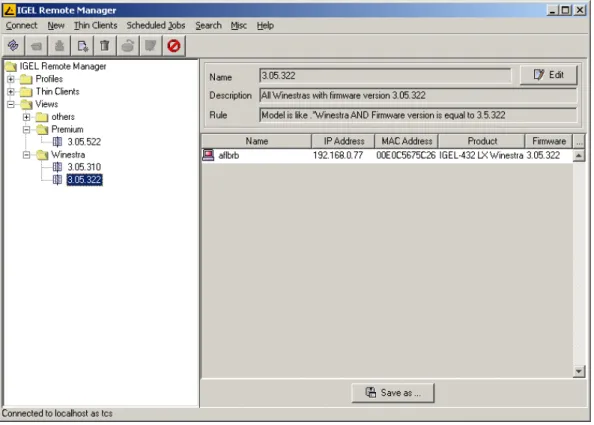
Task: Click the Rule text field
Action: [418, 115]
